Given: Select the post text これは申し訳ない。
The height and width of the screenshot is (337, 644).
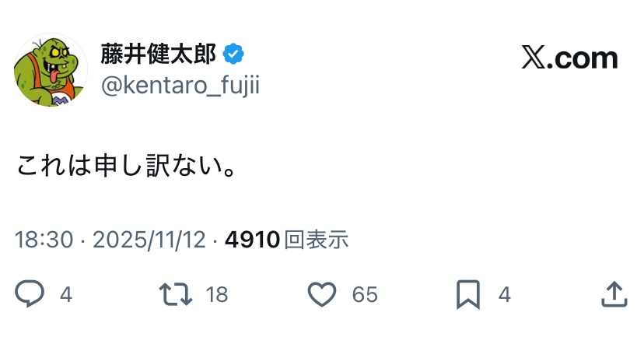Looking at the screenshot, I should coord(126,167).
